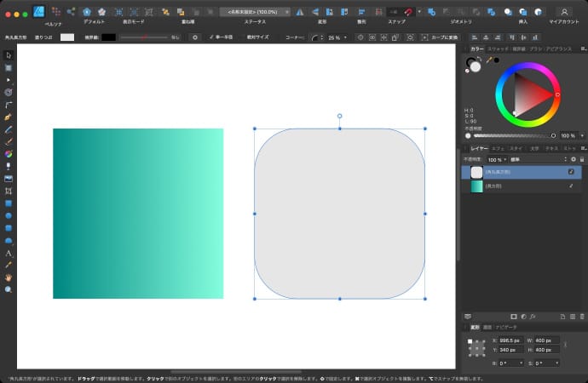588x383 pixels.
Task: Click the red hue on color wheel
Action: coord(558,94)
